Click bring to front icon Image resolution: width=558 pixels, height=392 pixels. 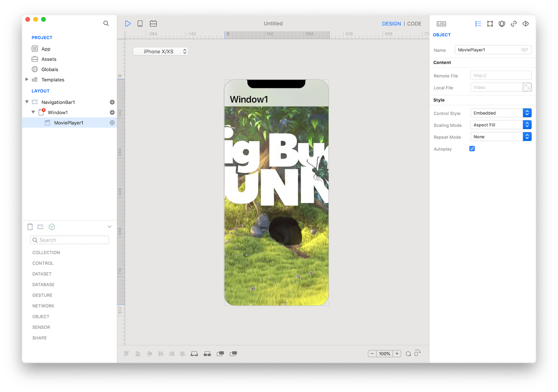[x=220, y=354]
